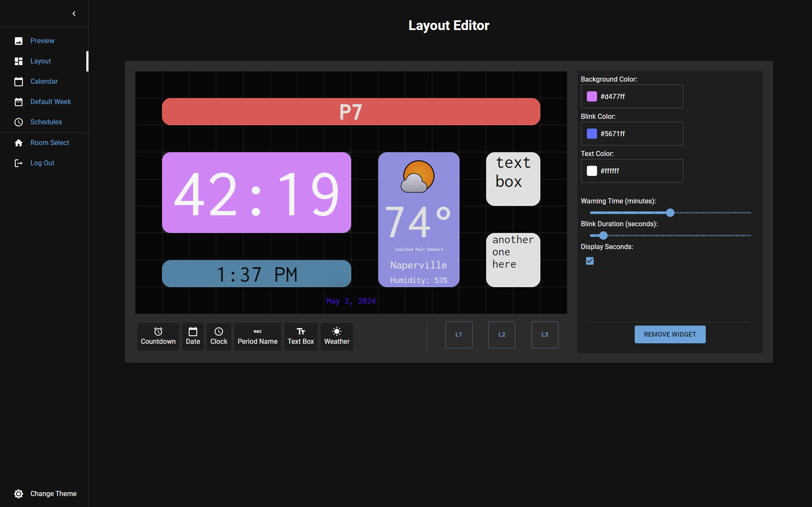Click the Text Color hex input field
This screenshot has width=812, height=507.
pyautogui.click(x=639, y=171)
